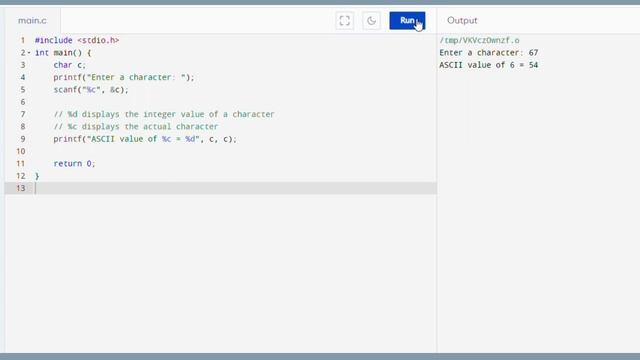Click the 'Enter a character: 67' output line
The width and height of the screenshot is (640, 360).
pos(489,53)
